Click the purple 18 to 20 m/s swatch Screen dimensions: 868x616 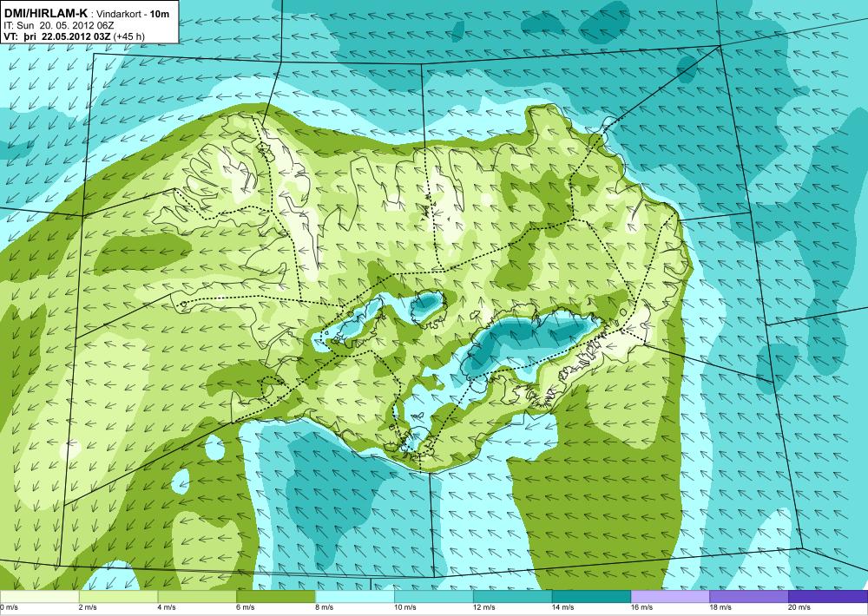[749, 597]
